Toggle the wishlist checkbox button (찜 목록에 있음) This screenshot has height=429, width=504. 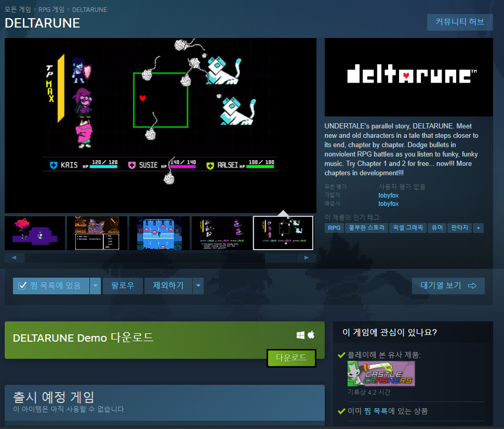point(51,285)
